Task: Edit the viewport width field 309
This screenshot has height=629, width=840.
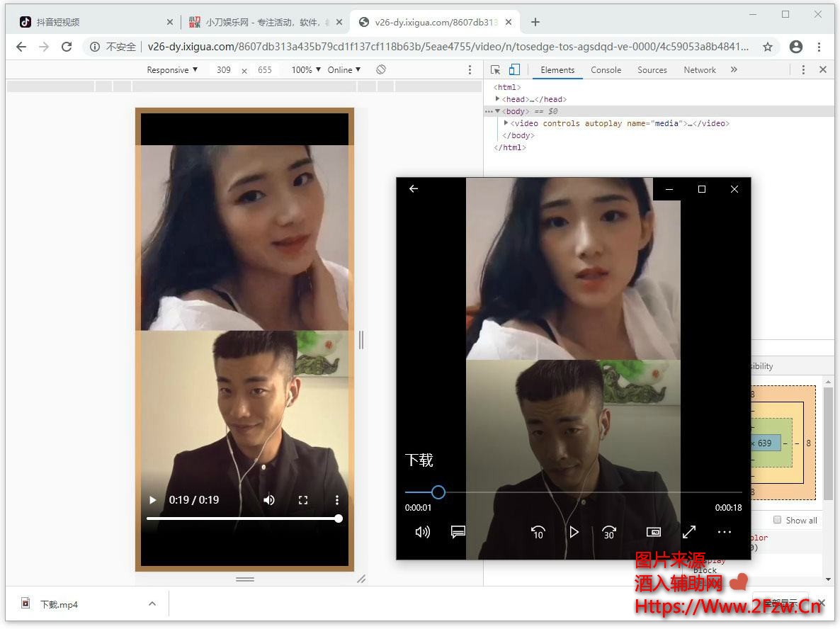Action: tap(224, 70)
